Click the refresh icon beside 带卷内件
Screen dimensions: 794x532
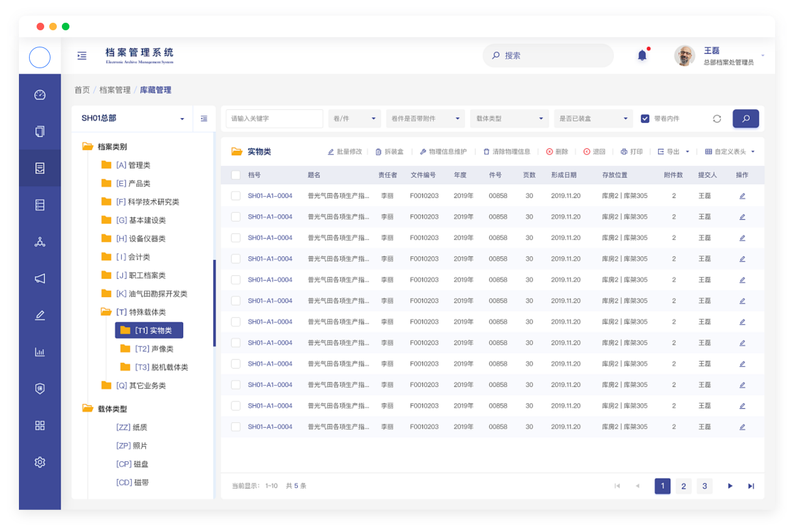pos(716,119)
